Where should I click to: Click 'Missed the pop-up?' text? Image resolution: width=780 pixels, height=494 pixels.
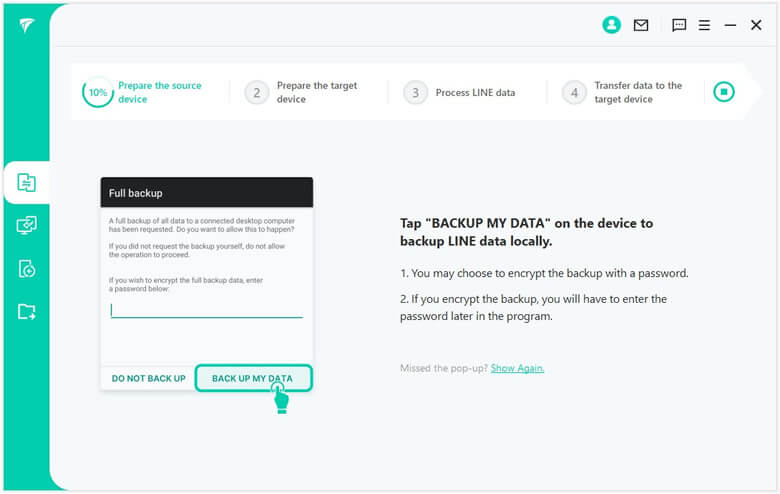pyautogui.click(x=444, y=368)
